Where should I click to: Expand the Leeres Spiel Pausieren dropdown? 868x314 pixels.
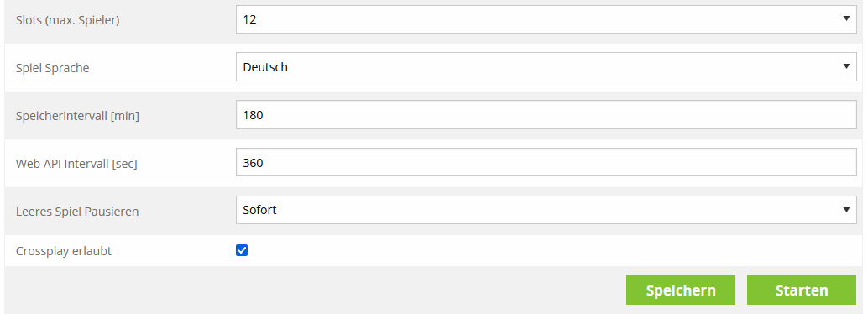coord(546,210)
